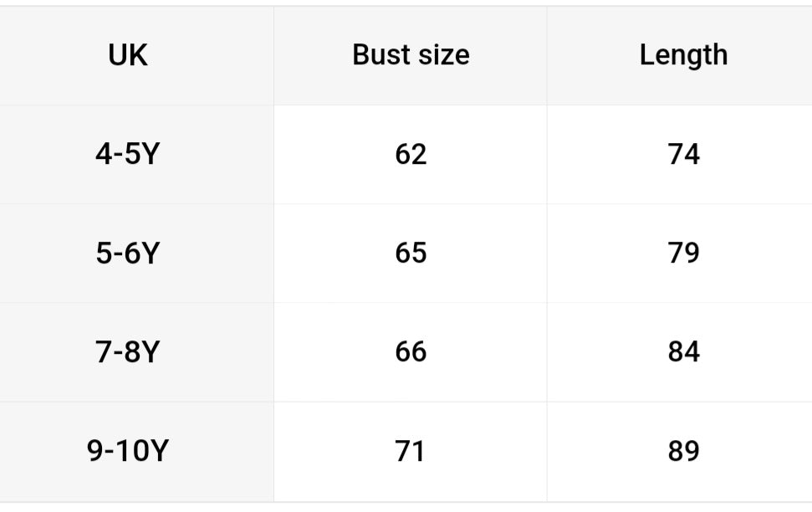This screenshot has height=512, width=812.
Task: Click bust size value 65
Action: pos(411,253)
